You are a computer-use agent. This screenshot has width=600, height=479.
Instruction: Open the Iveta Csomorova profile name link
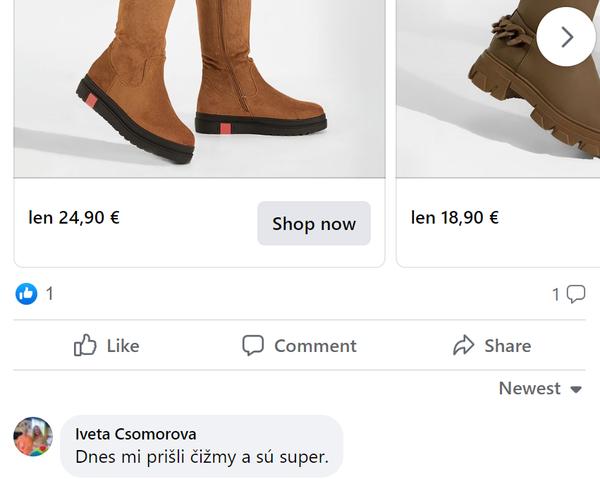point(135,434)
